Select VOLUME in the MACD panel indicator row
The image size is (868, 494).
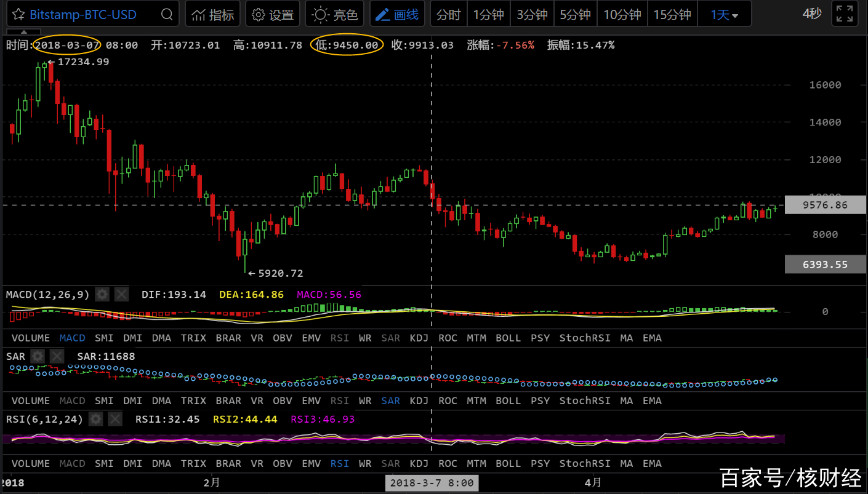tap(31, 338)
